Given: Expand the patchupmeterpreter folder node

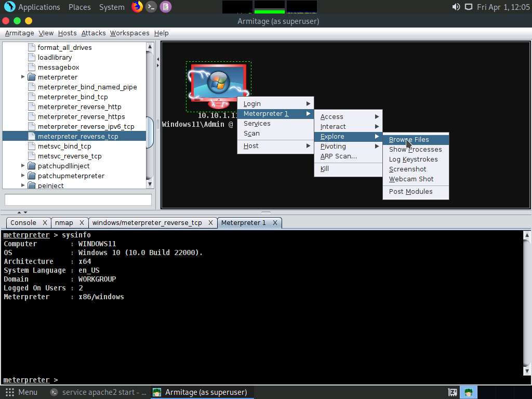Looking at the screenshot, I should pyautogui.click(x=23, y=176).
